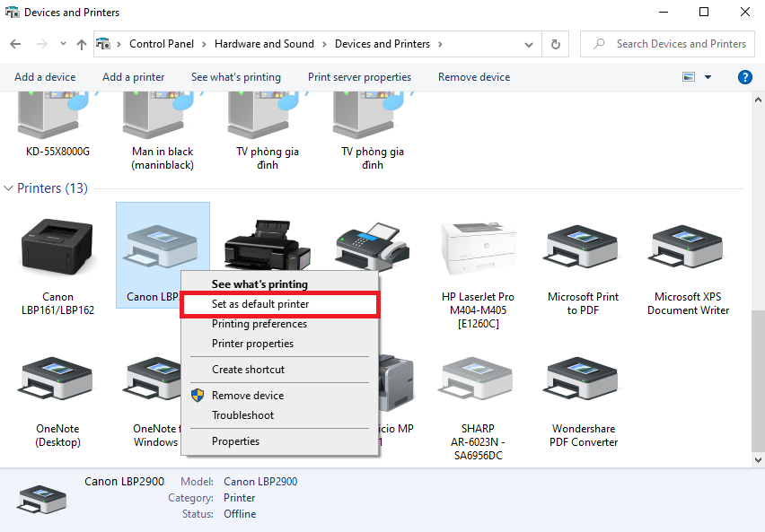Click the change view icon

(x=689, y=77)
